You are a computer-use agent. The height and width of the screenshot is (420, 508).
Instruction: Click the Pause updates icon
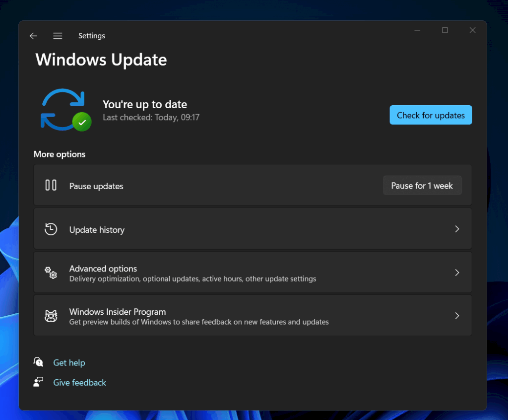51,185
